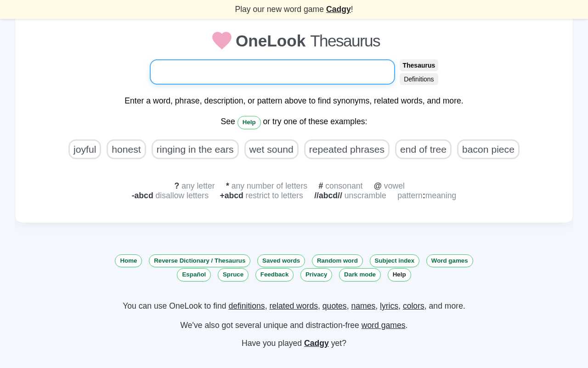Viewport: 588px width, 368px height.
Task: Click inside the search input field
Action: [x=272, y=72]
